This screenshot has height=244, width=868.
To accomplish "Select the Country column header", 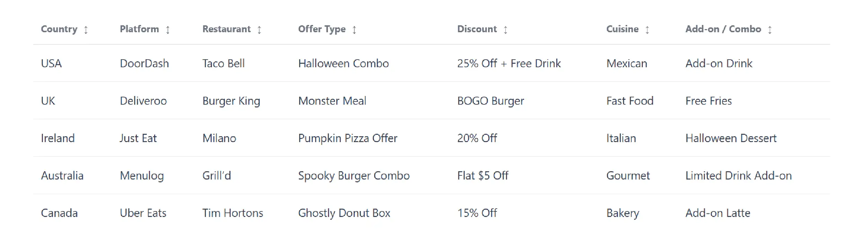I will tap(59, 29).
